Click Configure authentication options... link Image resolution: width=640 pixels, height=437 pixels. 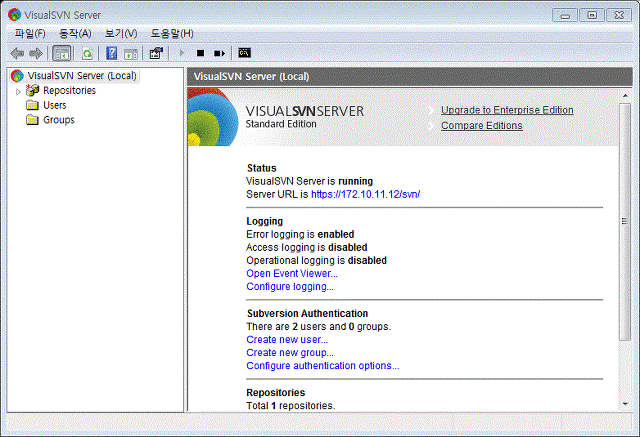[322, 366]
